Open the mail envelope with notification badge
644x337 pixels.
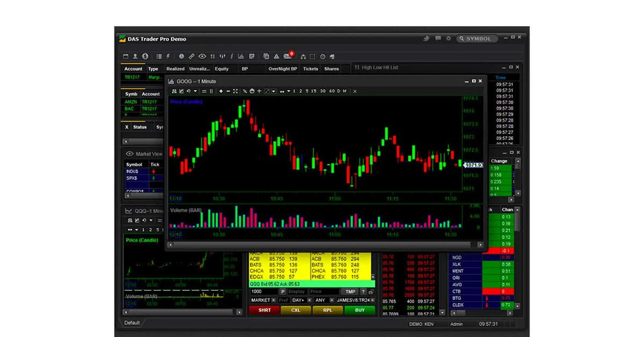point(287,56)
